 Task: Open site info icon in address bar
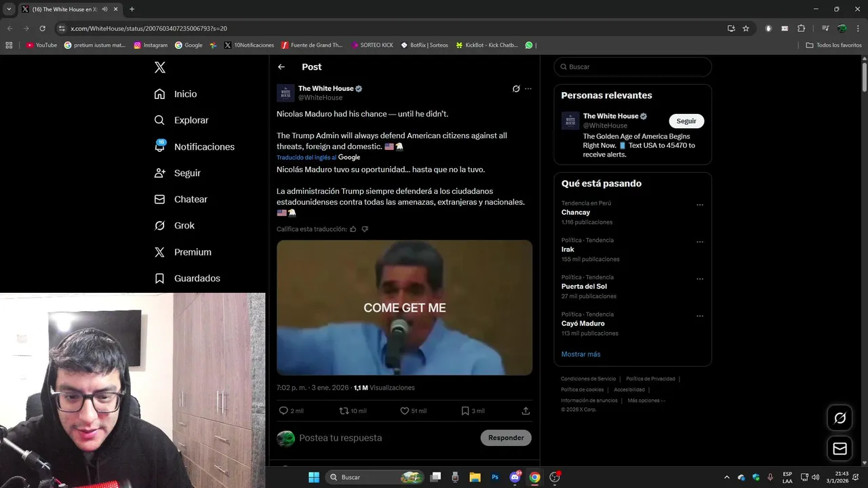click(62, 28)
